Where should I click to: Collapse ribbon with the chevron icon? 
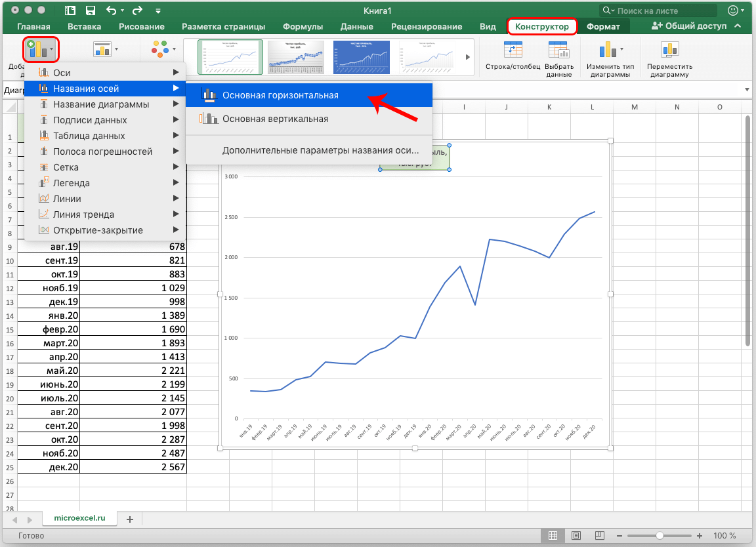pyautogui.click(x=738, y=26)
